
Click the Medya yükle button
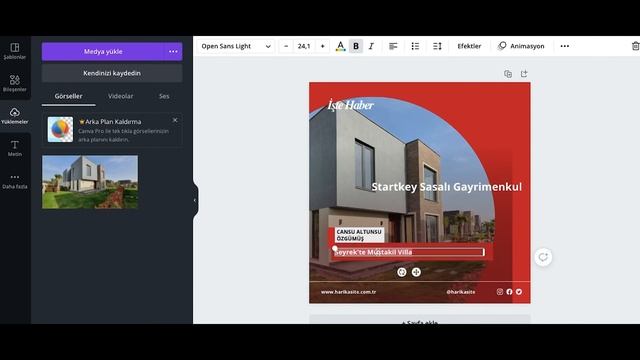pos(103,51)
